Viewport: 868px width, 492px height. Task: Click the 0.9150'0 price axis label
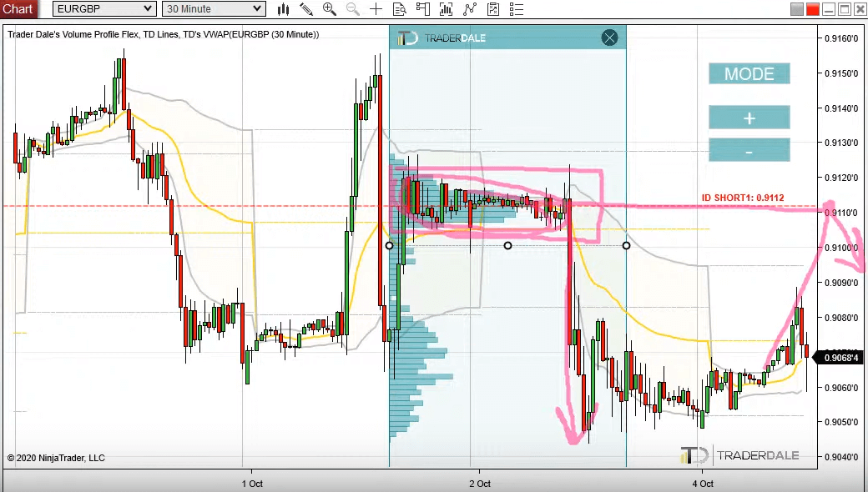click(841, 73)
